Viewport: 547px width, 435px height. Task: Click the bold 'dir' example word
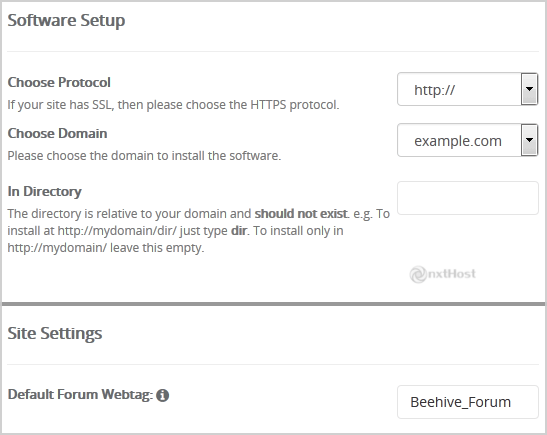(239, 231)
